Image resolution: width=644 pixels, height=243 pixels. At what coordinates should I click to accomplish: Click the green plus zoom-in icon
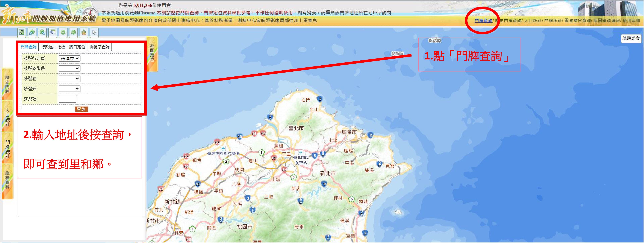[x=63, y=33]
